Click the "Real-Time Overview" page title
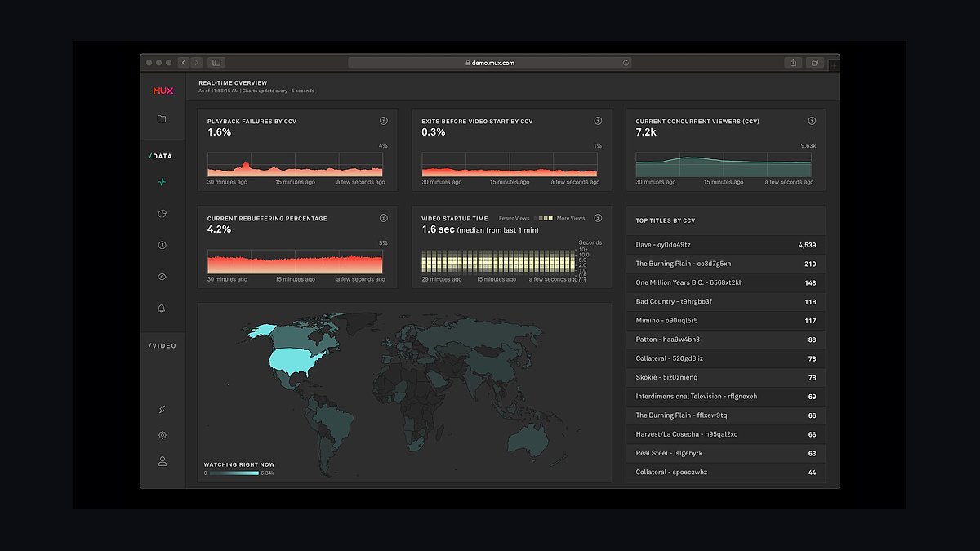 [x=233, y=83]
